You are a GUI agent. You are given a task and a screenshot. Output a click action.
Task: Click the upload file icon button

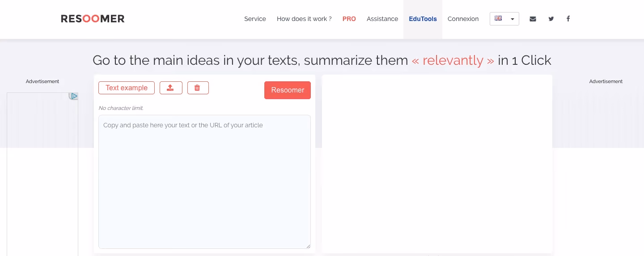[171, 88]
